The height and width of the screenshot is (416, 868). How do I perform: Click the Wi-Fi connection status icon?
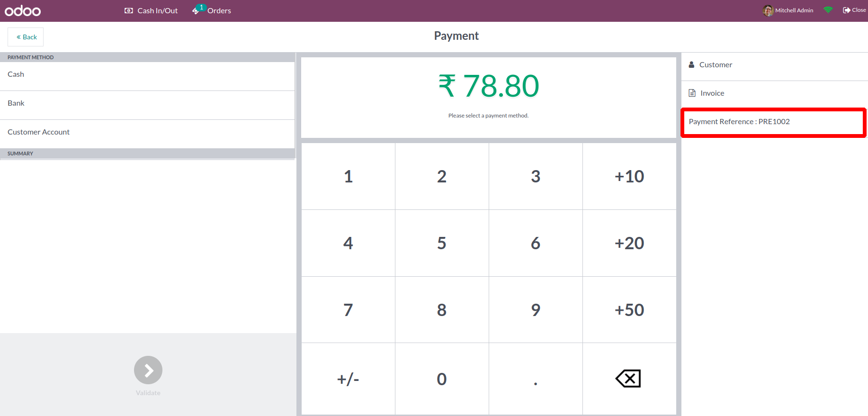[828, 10]
